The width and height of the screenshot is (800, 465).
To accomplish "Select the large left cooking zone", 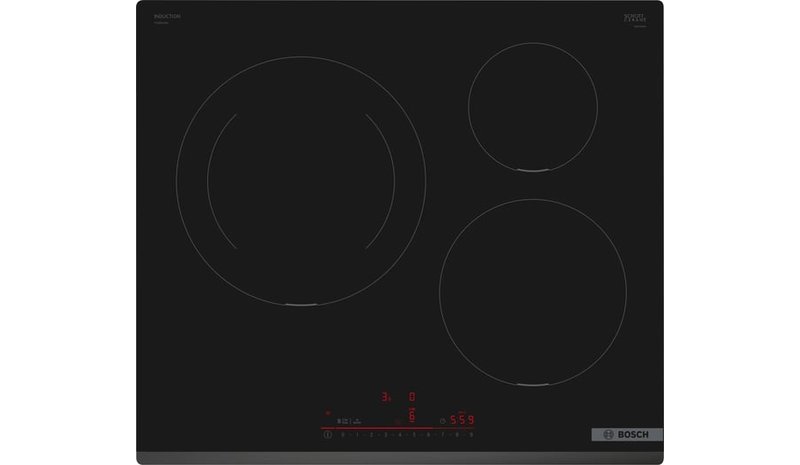I will pos(301,181).
